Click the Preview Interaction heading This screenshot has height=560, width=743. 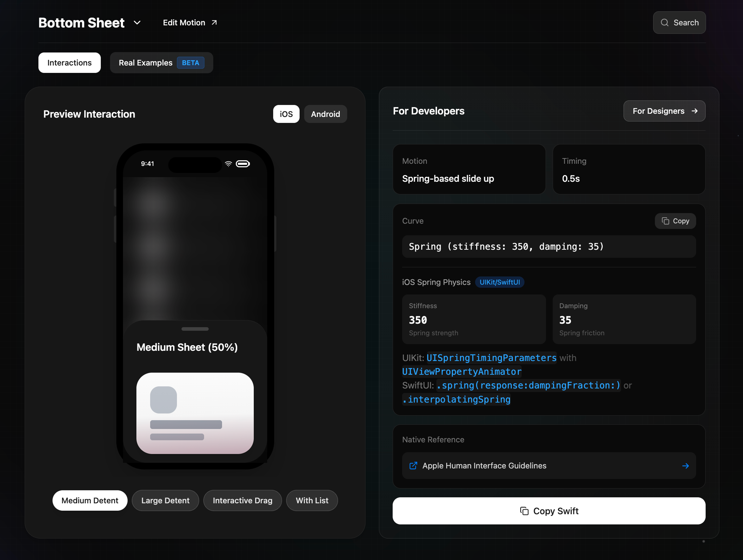pyautogui.click(x=89, y=114)
